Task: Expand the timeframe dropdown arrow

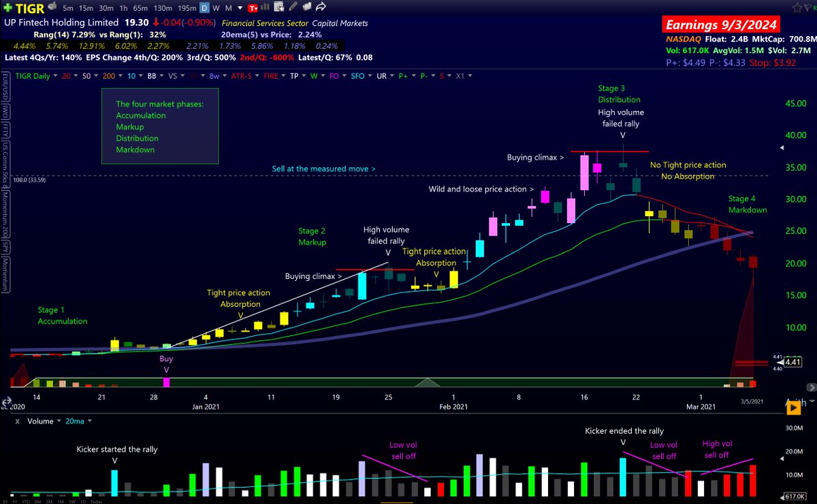Action: pos(240,8)
